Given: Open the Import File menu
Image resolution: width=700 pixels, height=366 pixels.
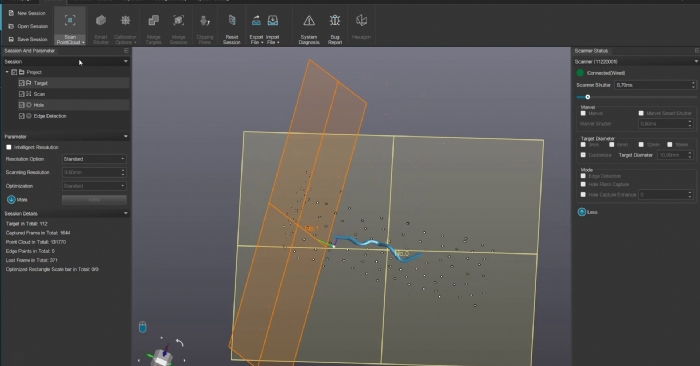Looking at the screenshot, I should click(273, 29).
